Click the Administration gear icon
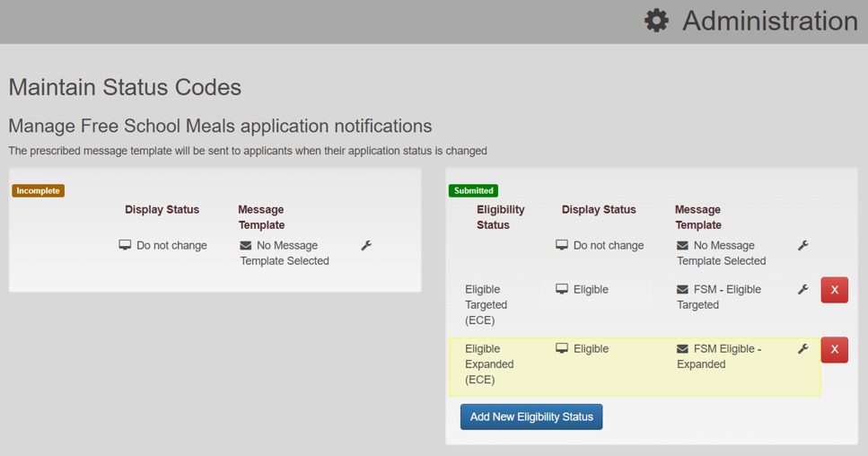Image resolution: width=868 pixels, height=456 pixels. point(656,21)
